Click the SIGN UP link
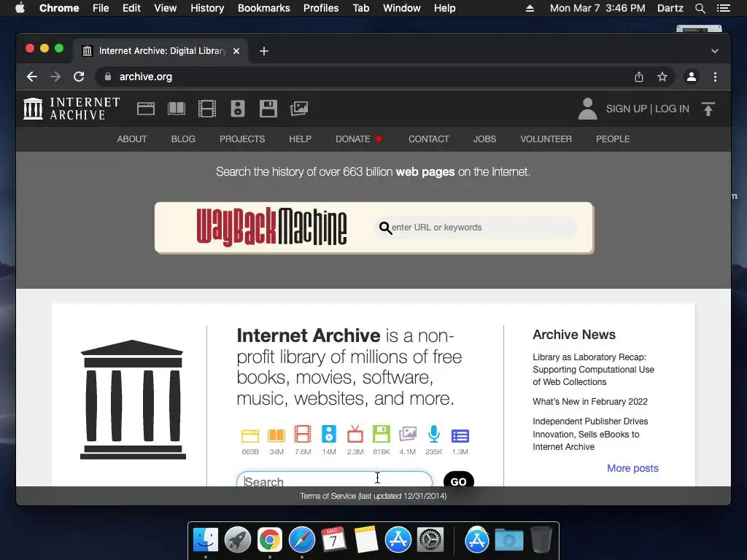Screen dimensions: 747x560 tap(626, 109)
